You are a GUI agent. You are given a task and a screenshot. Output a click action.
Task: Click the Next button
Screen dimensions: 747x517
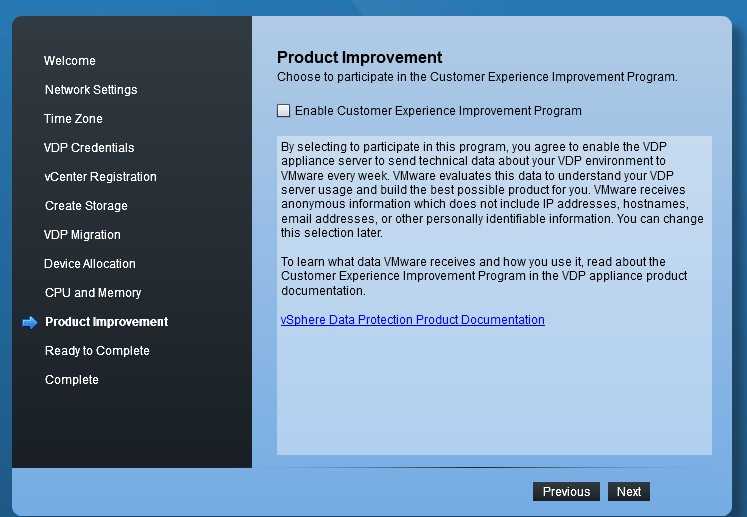click(628, 492)
